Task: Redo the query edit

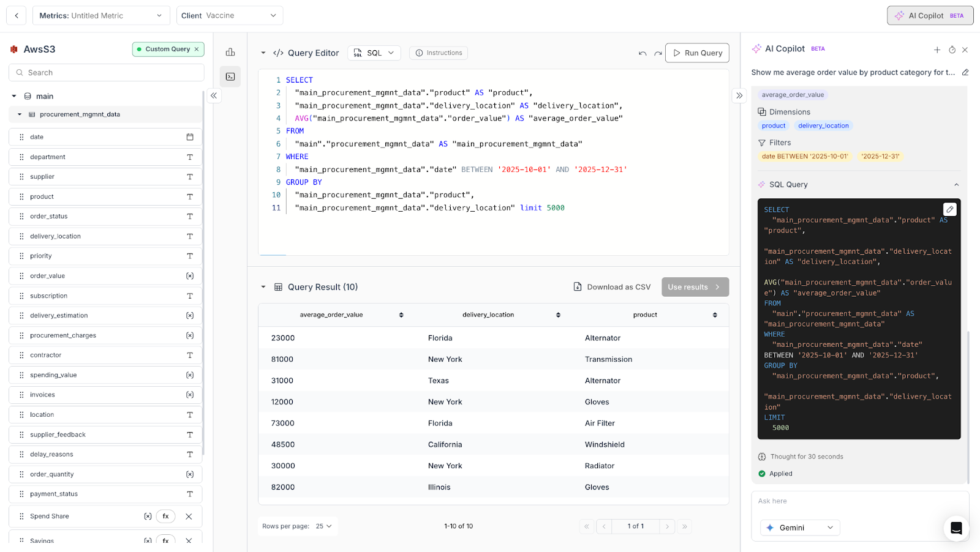Action: [x=658, y=53]
